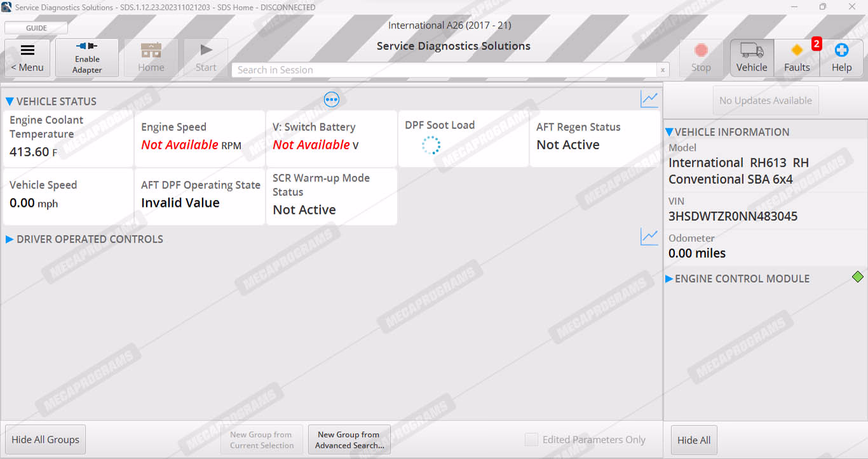Expand the Driver Operated Controls section
The height and width of the screenshot is (459, 868).
[10, 239]
